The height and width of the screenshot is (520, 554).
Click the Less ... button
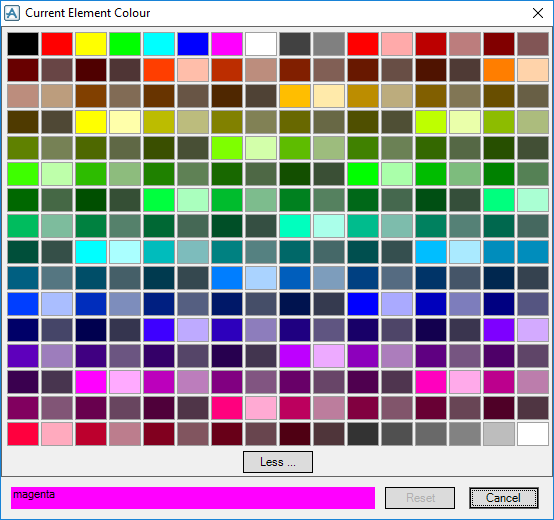[278, 462]
